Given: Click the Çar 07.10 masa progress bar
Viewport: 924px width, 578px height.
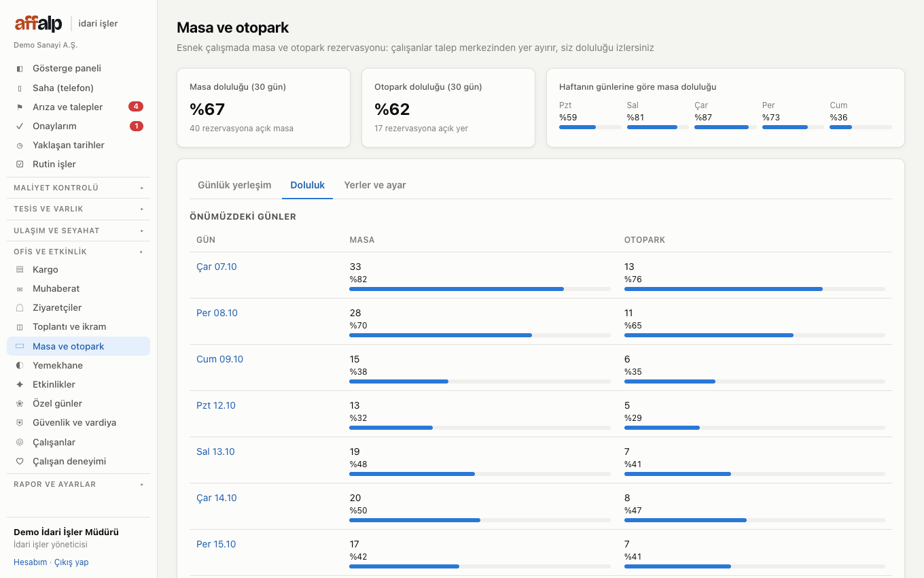Looking at the screenshot, I should [x=480, y=289].
